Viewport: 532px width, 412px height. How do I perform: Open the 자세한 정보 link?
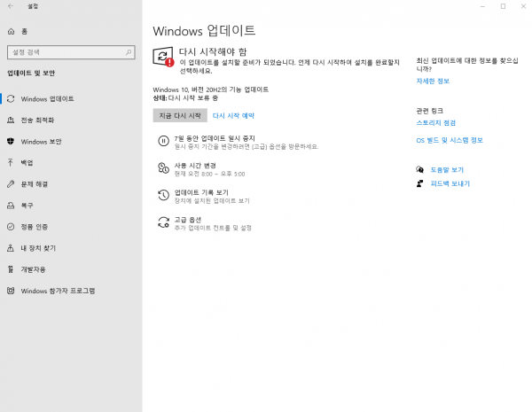coord(433,81)
